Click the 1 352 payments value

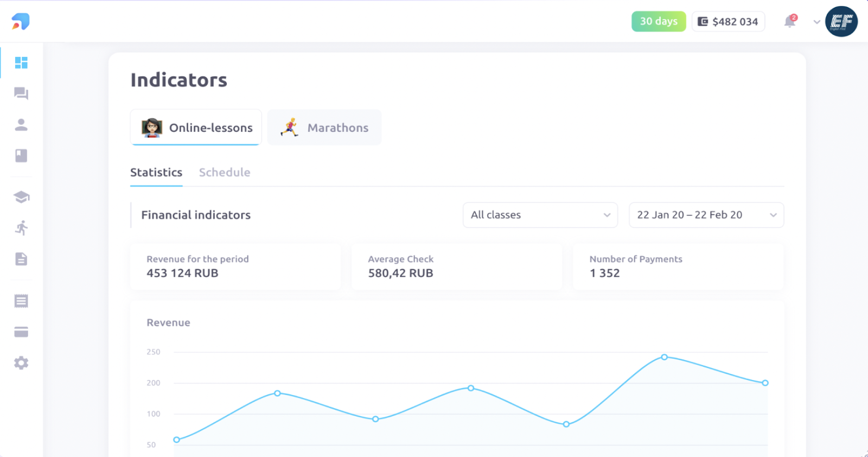pos(604,273)
